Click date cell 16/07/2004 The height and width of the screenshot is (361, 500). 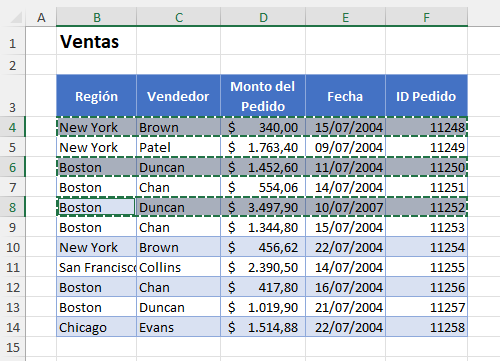[345, 287]
